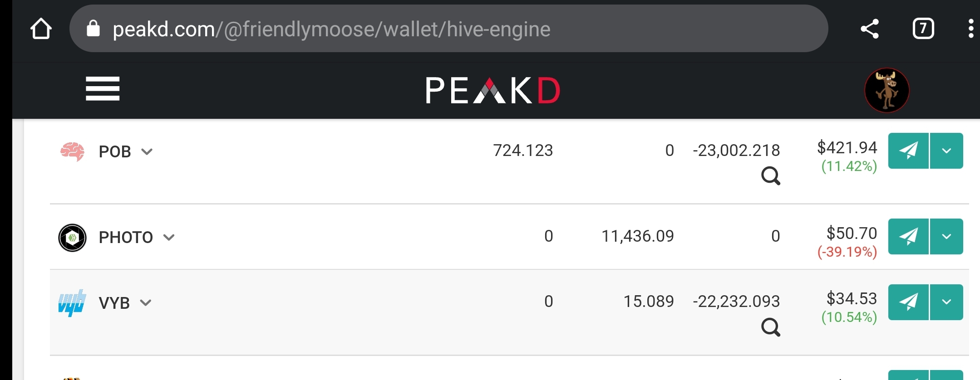The height and width of the screenshot is (380, 980).
Task: Open the VYB actions dropdown arrow
Action: coord(947,302)
